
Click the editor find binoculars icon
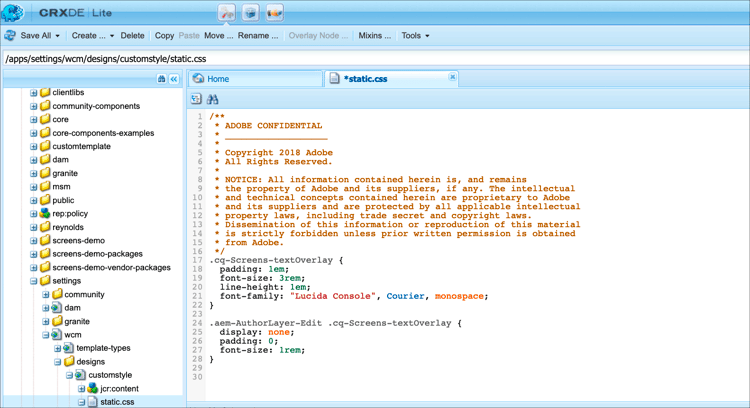212,99
